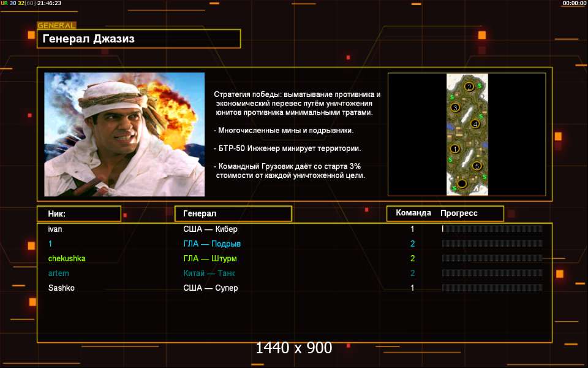Click team number 2 in artem's row
The width and height of the screenshot is (588, 368).
412,274
